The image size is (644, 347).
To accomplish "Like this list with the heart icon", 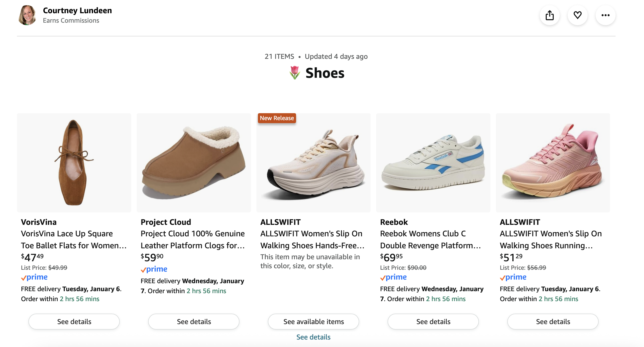I will (x=577, y=15).
